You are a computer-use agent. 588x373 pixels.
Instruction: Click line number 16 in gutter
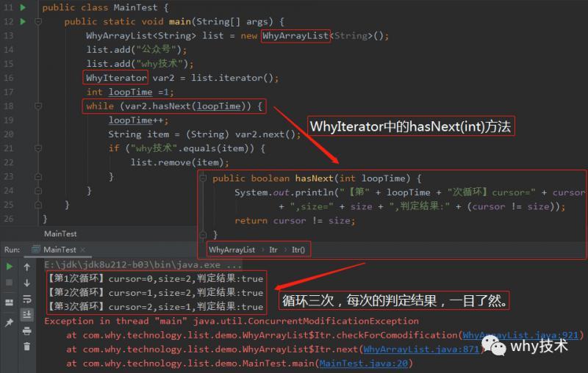9,79
